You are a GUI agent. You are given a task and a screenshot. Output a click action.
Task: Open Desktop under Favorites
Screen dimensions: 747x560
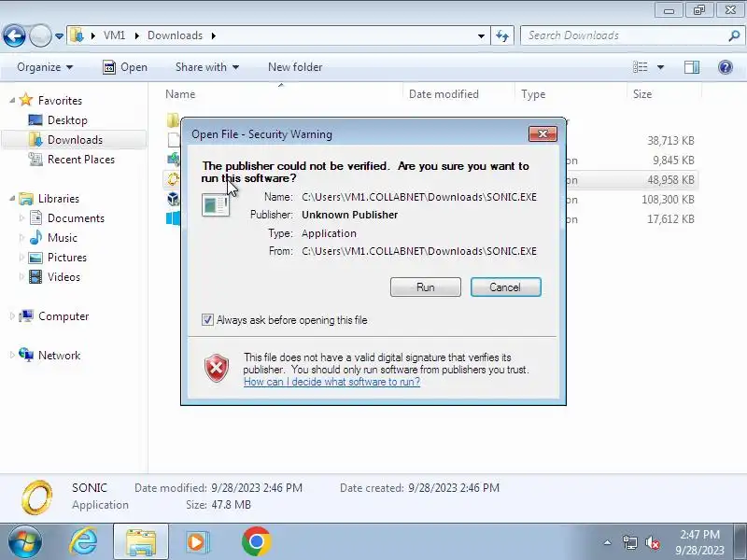(67, 120)
